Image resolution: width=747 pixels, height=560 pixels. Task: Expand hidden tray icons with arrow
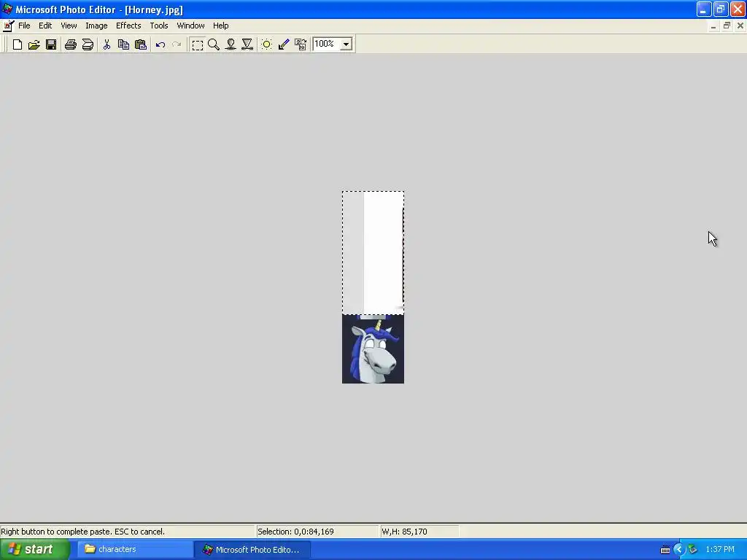pos(679,550)
